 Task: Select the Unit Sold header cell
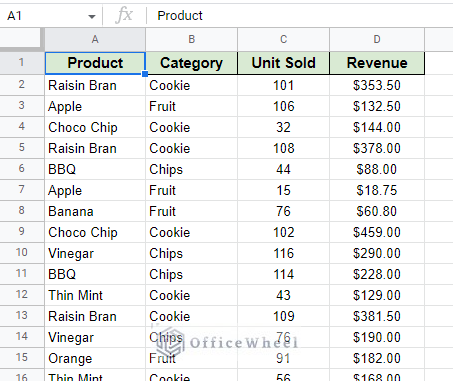pos(283,63)
